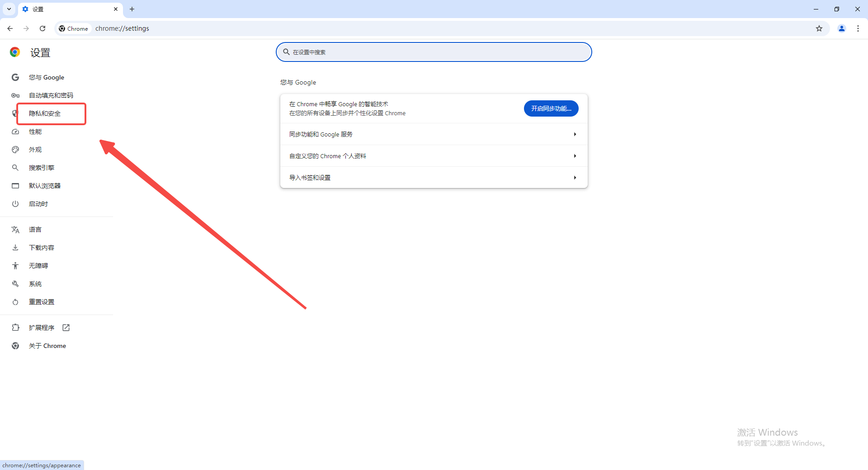Go to 下载内容 settings

click(x=42, y=248)
